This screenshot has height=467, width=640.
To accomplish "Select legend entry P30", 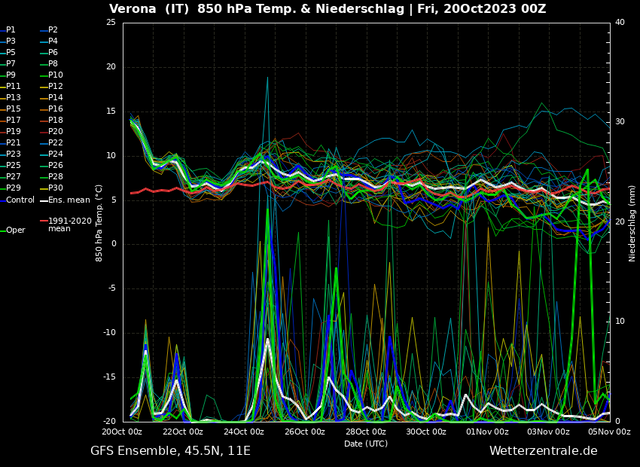I will point(51,188).
